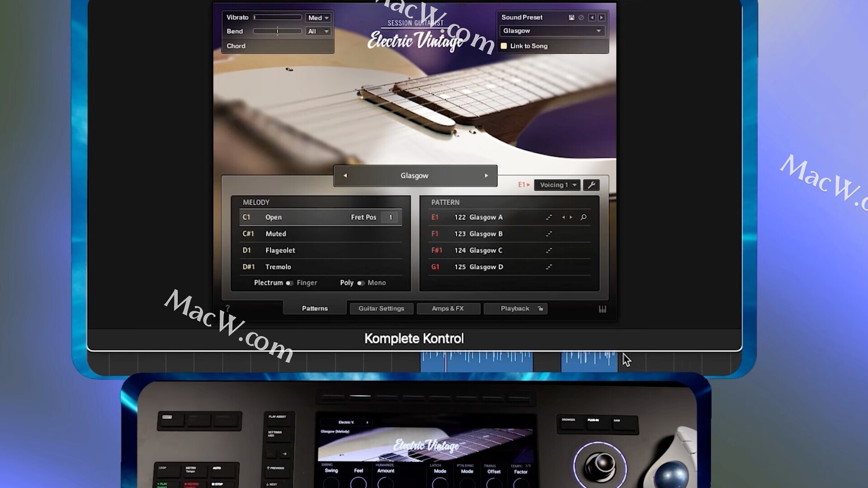Select the D1 Flageolet melody articulation

click(321, 250)
